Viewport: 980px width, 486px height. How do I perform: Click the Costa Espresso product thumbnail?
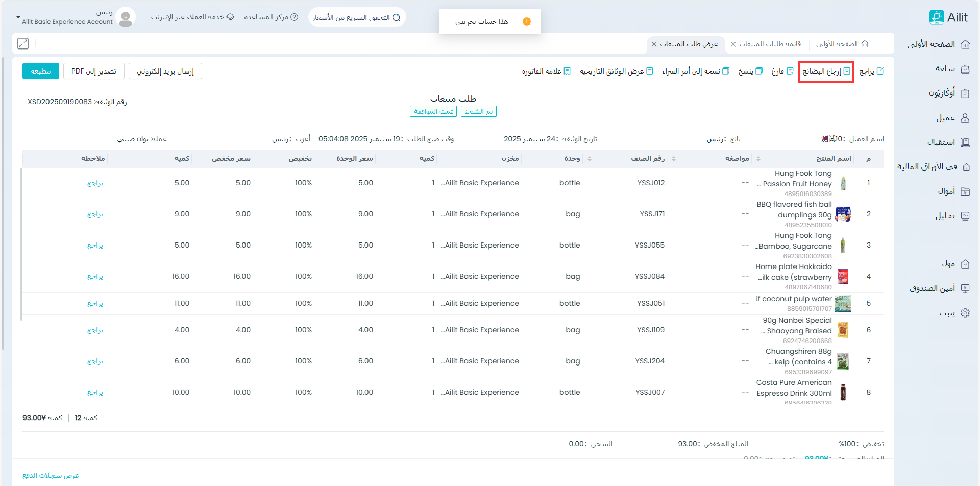[x=843, y=392]
